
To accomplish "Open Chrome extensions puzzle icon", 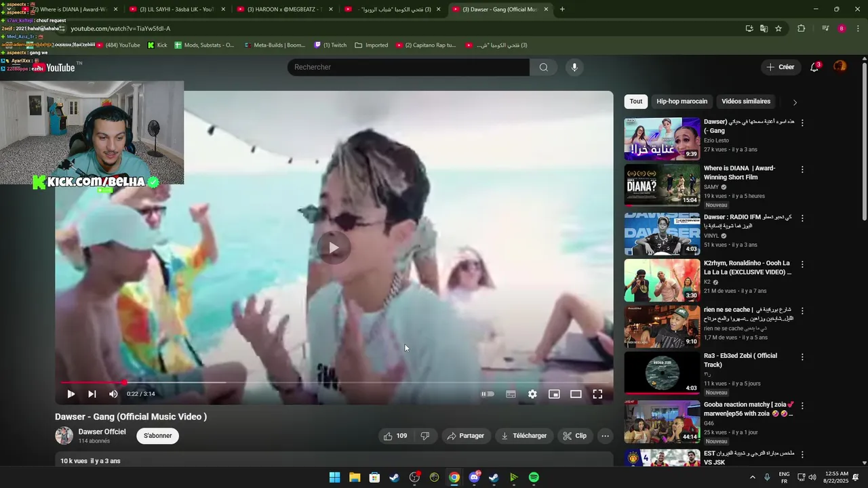I will [801, 28].
